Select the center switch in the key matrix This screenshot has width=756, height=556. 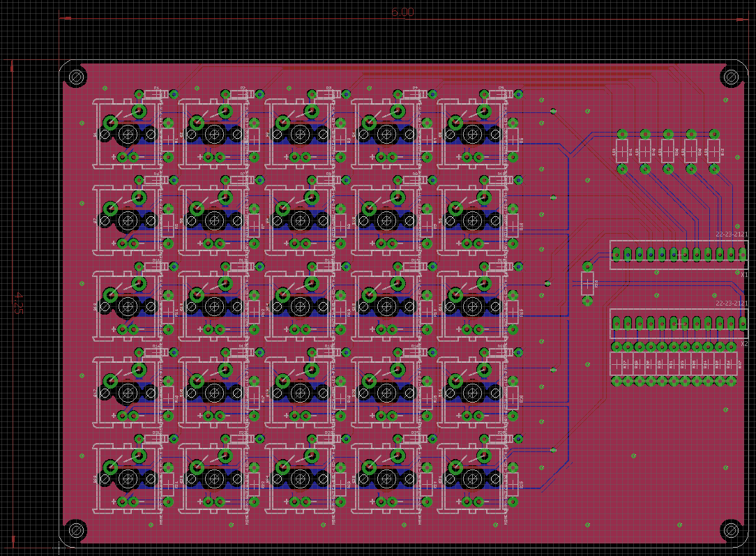301,307
